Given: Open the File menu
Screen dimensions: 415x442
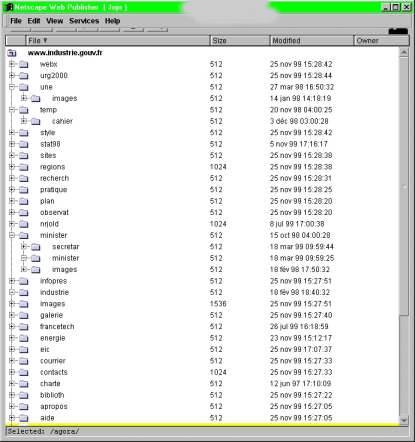Looking at the screenshot, I should pos(16,21).
